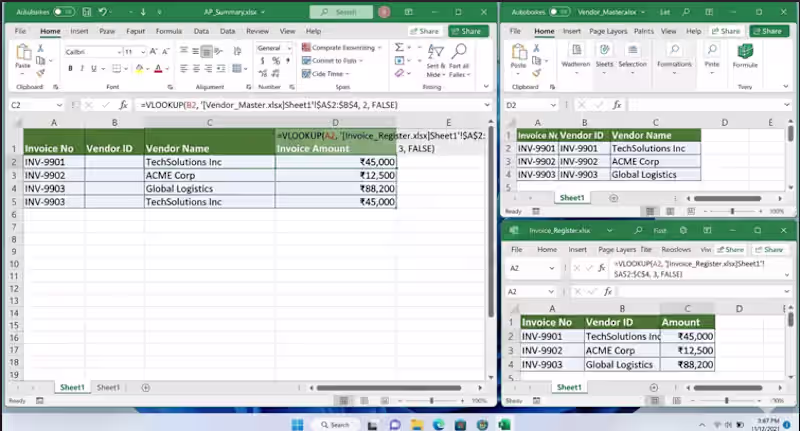Image resolution: width=800 pixels, height=431 pixels.
Task: Click the Paste icon in AP_Summary
Action: 23,53
